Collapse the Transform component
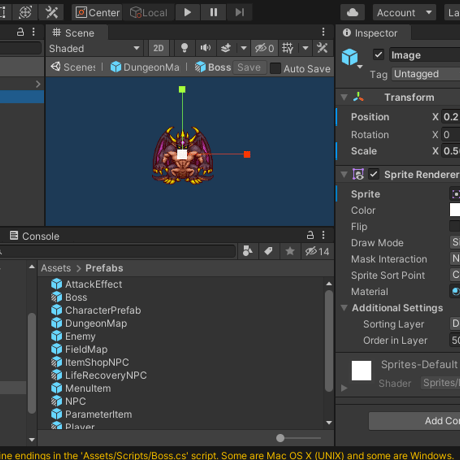Image resolution: width=460 pixels, height=460 pixels. click(x=344, y=97)
